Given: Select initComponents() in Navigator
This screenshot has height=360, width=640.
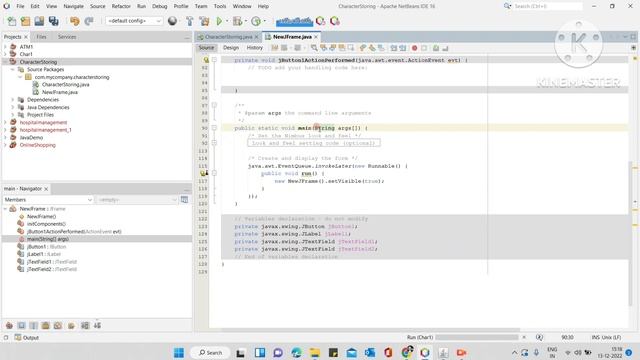Looking at the screenshot, I should (46, 224).
